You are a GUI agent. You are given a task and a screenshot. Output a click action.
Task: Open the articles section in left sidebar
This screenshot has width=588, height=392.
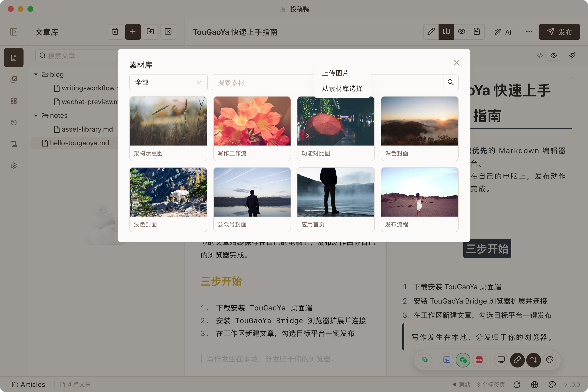pyautogui.click(x=13, y=58)
